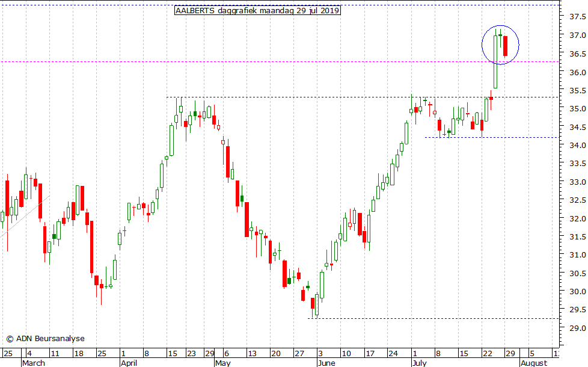The image size is (588, 367).
Task: Click the 29.5 price axis label
Action: tap(578, 310)
